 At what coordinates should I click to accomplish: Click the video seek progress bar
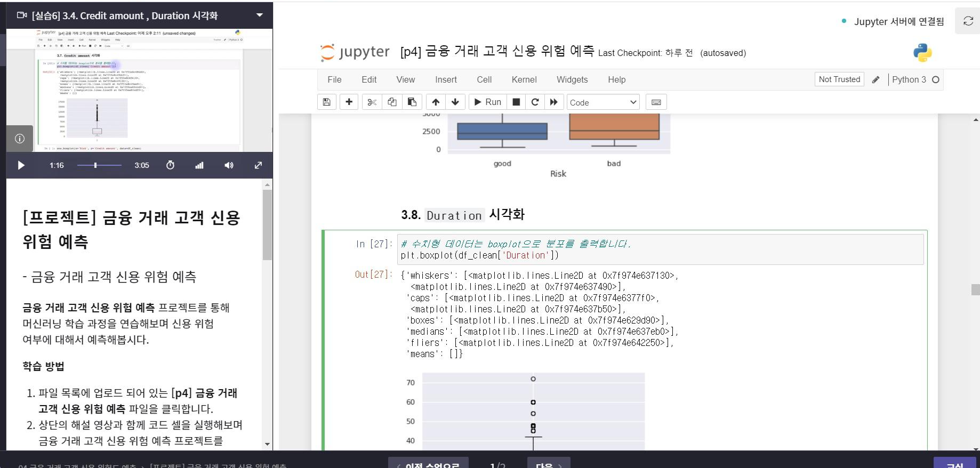click(x=99, y=165)
